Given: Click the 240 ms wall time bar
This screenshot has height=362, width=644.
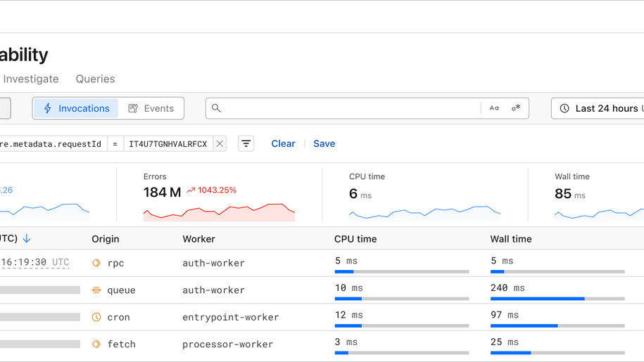Looking at the screenshot, I should [557, 299].
